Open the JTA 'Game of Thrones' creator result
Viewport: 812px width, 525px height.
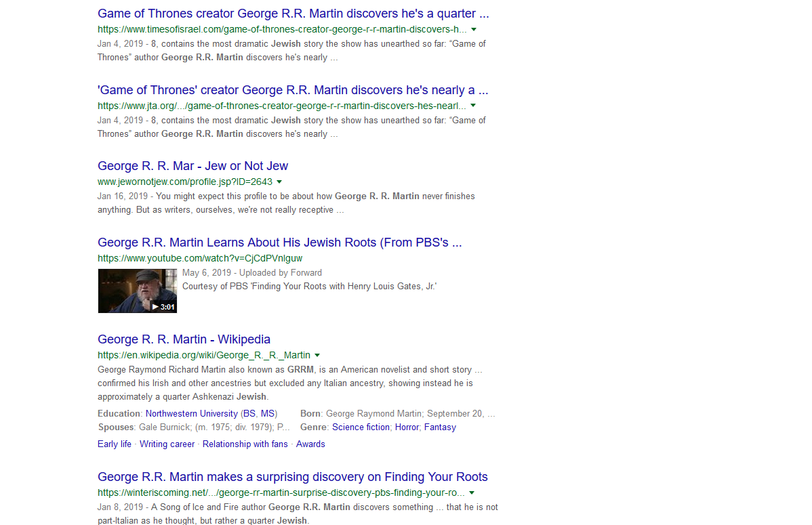[293, 90]
